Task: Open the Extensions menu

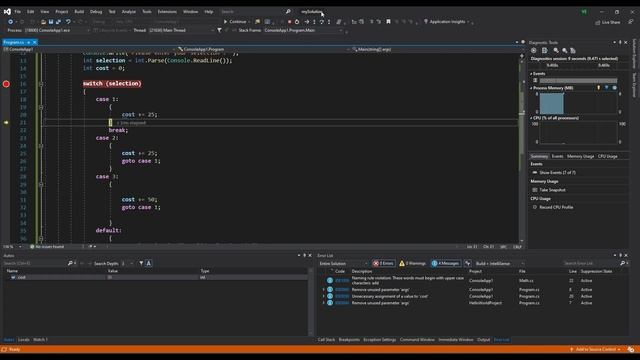Action: [167, 11]
